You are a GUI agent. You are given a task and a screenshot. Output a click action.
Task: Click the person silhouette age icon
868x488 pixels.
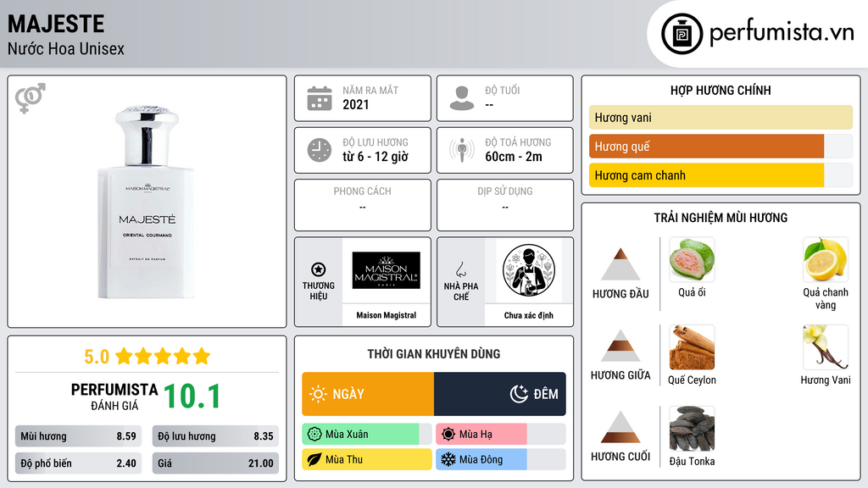[x=462, y=98]
